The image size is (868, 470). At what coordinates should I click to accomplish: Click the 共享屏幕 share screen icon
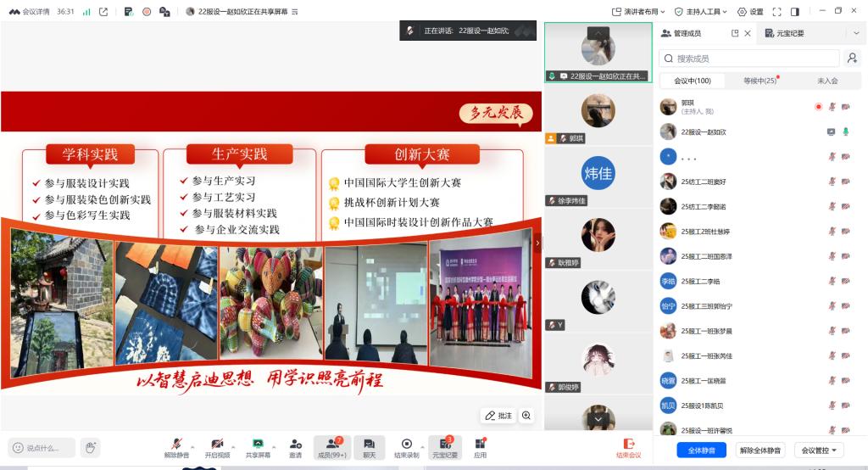258,447
